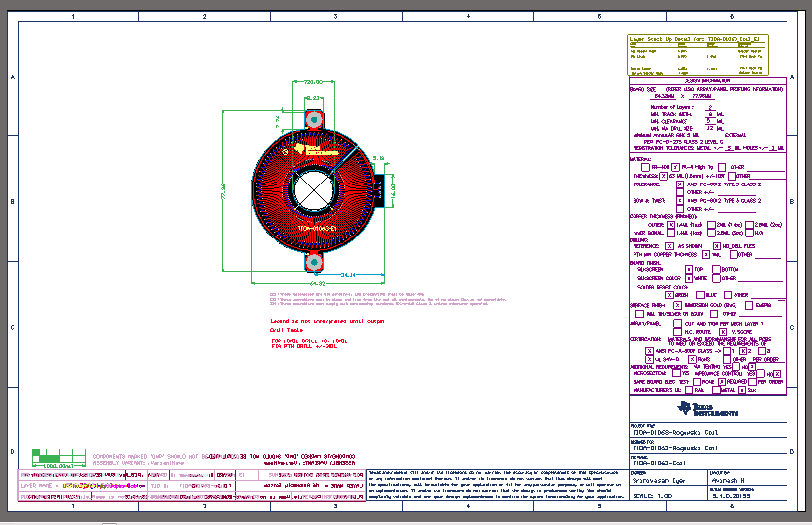The height and width of the screenshot is (525, 812).
Task: Click the IMMERSION GOLD surface finish checkbox
Action: pyautogui.click(x=677, y=305)
